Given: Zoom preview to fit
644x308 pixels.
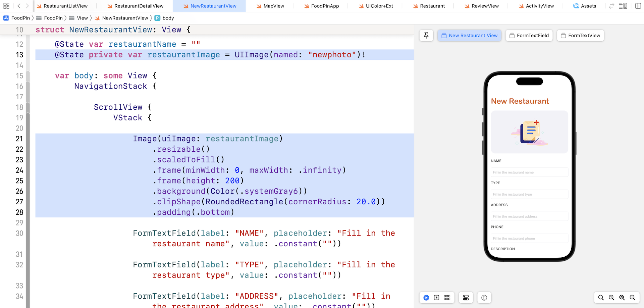Looking at the screenshot, I should coord(622,298).
